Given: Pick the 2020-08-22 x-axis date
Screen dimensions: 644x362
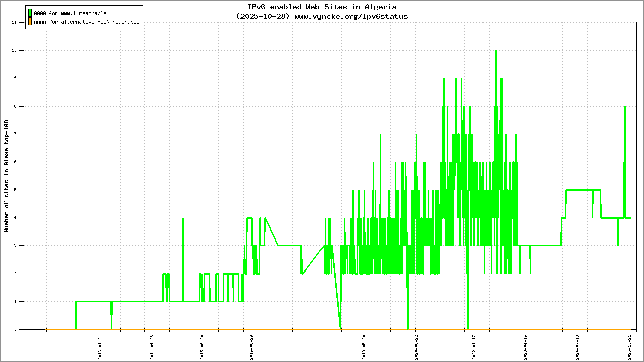Looking at the screenshot, I should point(416,345).
